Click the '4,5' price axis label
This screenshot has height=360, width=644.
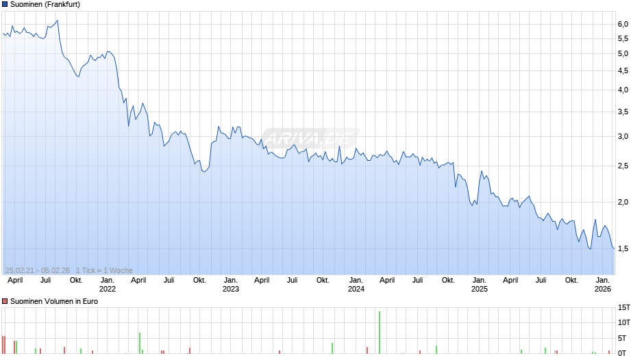(623, 71)
